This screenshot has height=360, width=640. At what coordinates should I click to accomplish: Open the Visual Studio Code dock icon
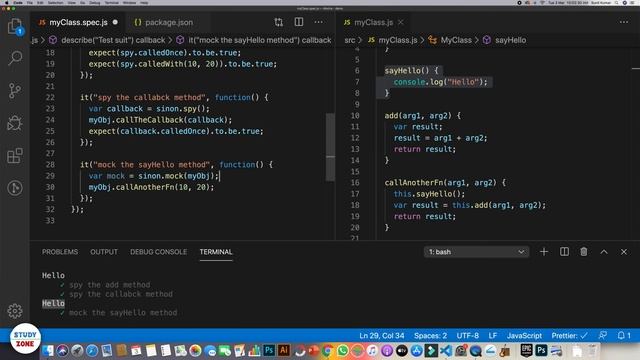[446, 351]
